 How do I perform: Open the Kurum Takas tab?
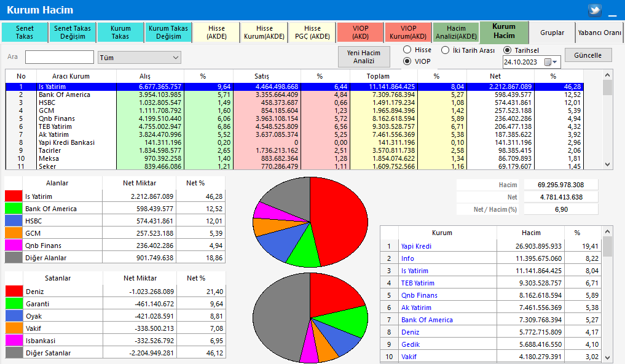tap(120, 33)
